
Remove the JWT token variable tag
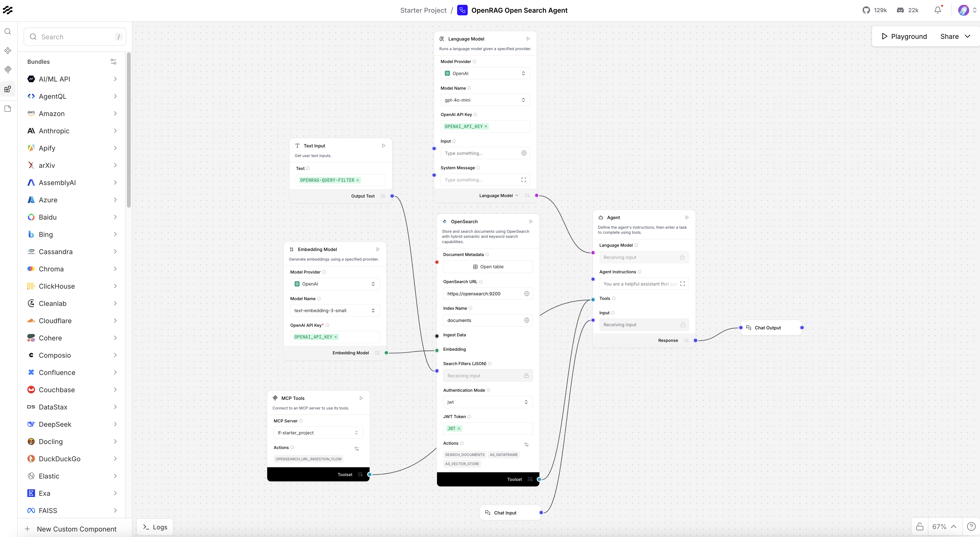pos(459,429)
